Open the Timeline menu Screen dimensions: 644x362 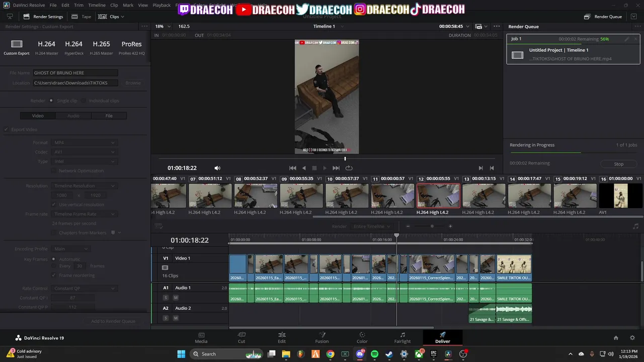pyautogui.click(x=97, y=5)
